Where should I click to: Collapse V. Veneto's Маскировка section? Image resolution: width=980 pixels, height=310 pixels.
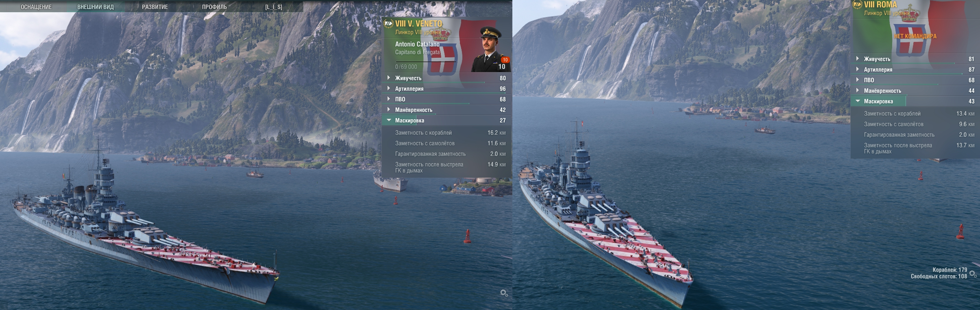pos(446,120)
